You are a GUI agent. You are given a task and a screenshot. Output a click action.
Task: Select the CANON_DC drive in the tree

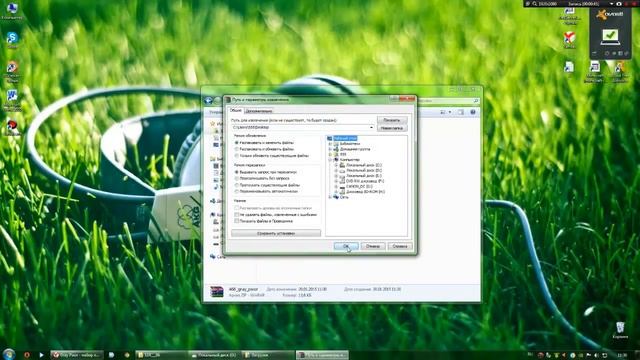359,186
